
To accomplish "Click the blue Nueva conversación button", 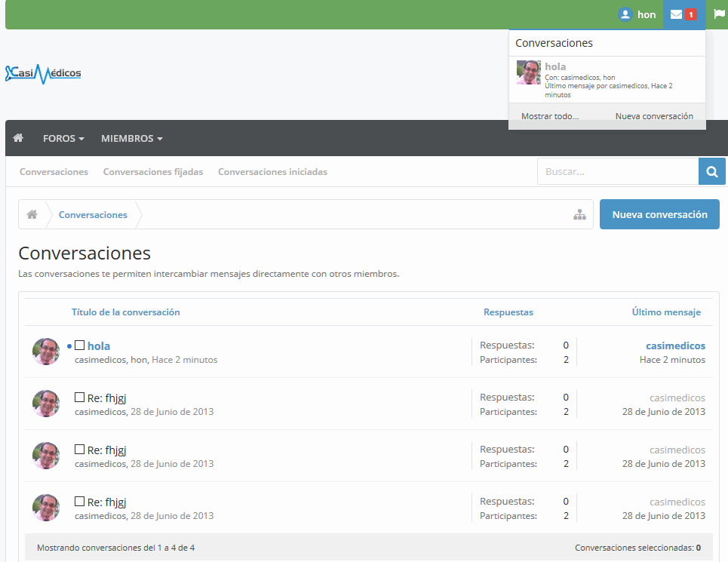I will click(659, 214).
